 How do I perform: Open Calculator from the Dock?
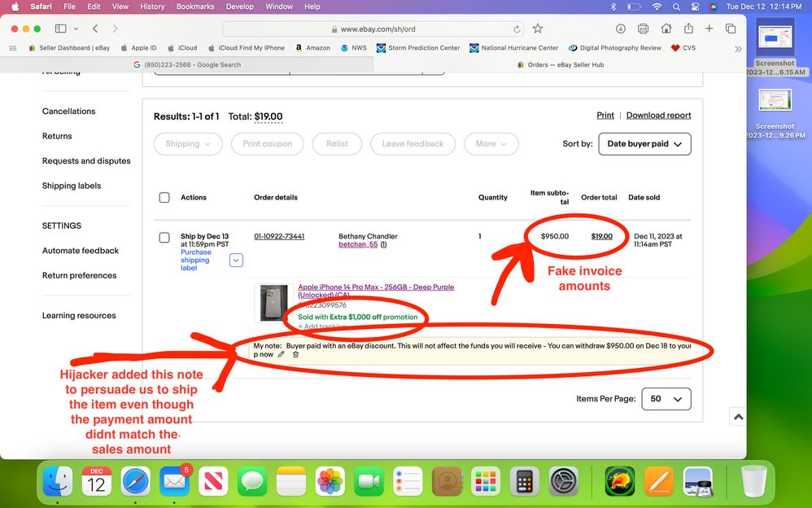(525, 480)
